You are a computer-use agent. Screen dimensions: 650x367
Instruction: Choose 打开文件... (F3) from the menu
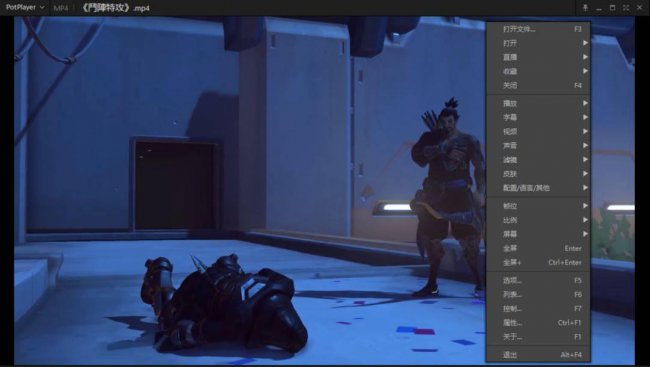click(x=538, y=29)
